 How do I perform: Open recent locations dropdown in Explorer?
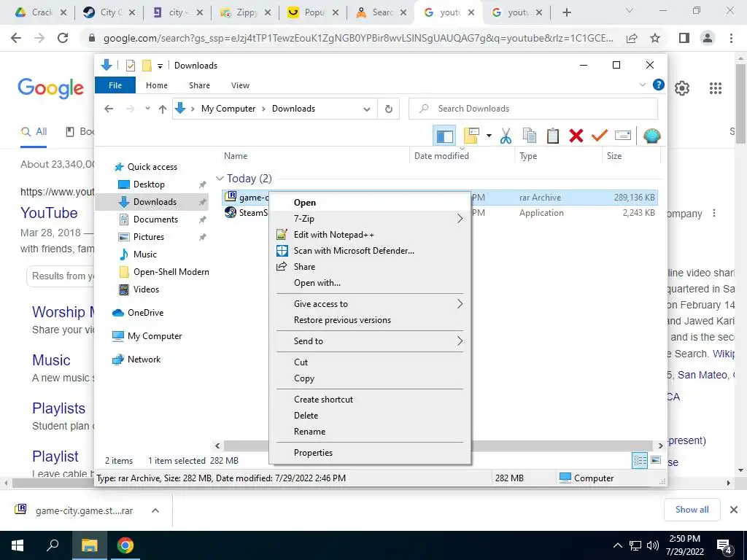[x=147, y=109]
